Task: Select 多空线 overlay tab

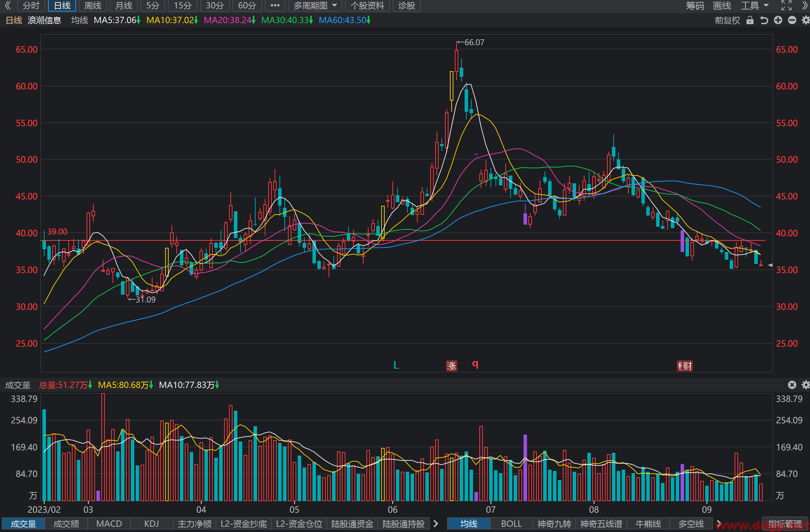Action: pos(691,524)
